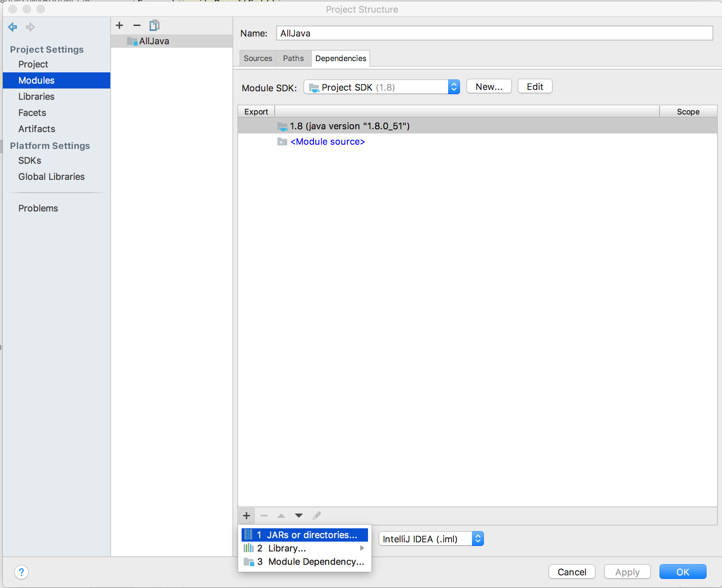The image size is (722, 588).
Task: Switch to the Paths tab
Action: click(293, 58)
